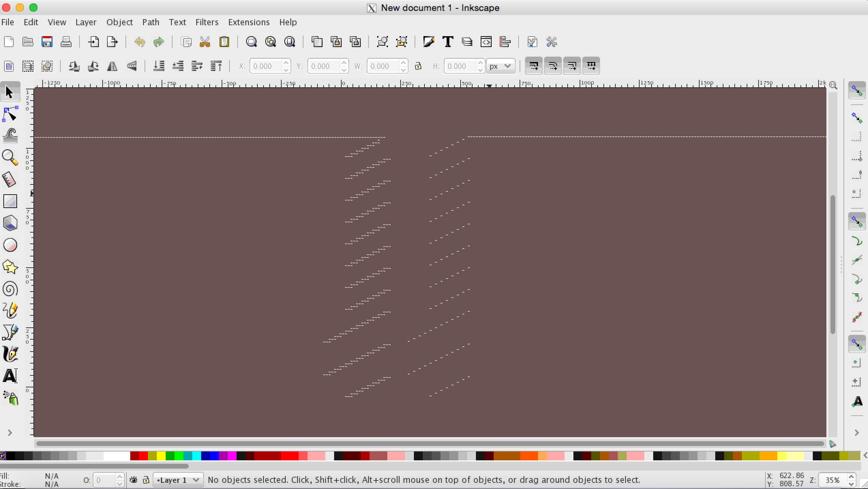Image resolution: width=868 pixels, height=489 pixels.
Task: Select the Measure ruler tool
Action: [x=10, y=179]
